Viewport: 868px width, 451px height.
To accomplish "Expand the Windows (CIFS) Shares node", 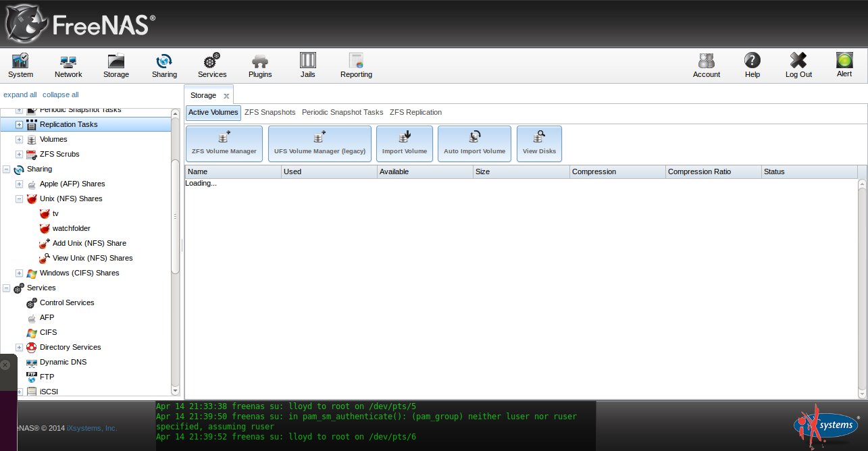I will (19, 273).
